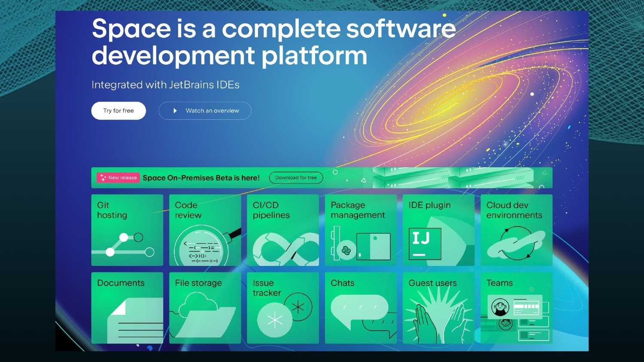The width and height of the screenshot is (644, 362).
Task: Open the Issue tracker tile
Action: click(x=283, y=308)
